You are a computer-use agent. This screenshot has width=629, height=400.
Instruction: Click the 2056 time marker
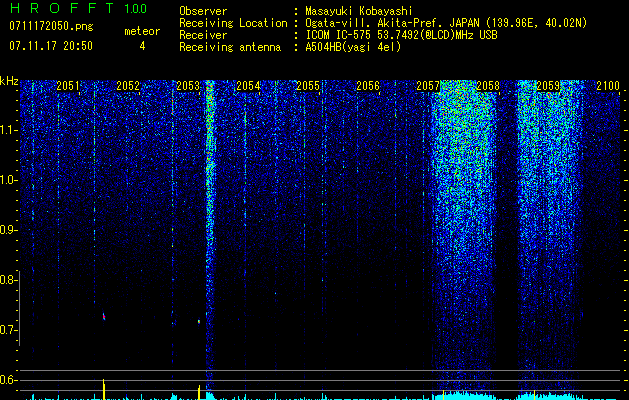[368, 86]
